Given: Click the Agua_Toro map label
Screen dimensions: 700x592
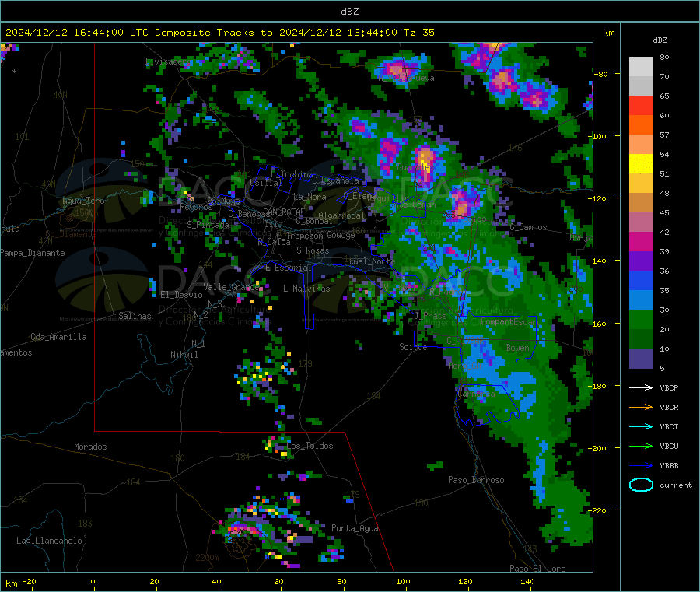Looking at the screenshot, I should point(83,201).
